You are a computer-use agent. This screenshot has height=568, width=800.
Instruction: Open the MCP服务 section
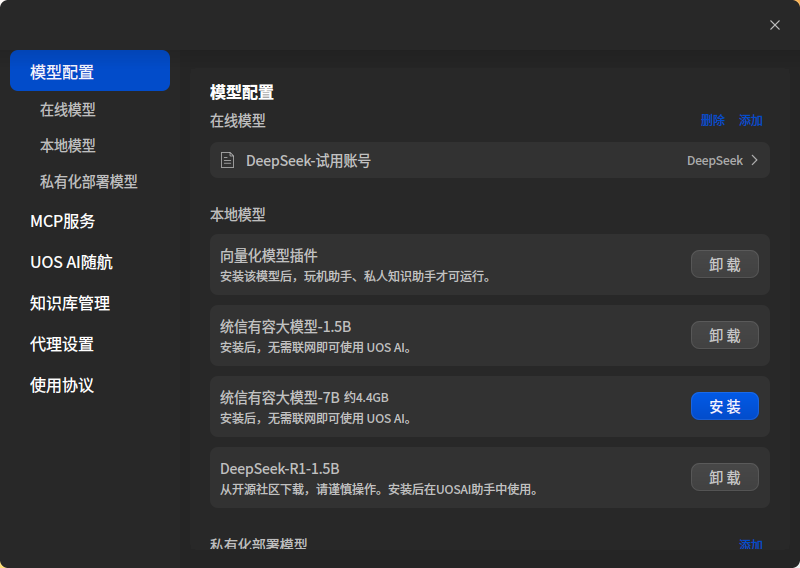coord(63,221)
